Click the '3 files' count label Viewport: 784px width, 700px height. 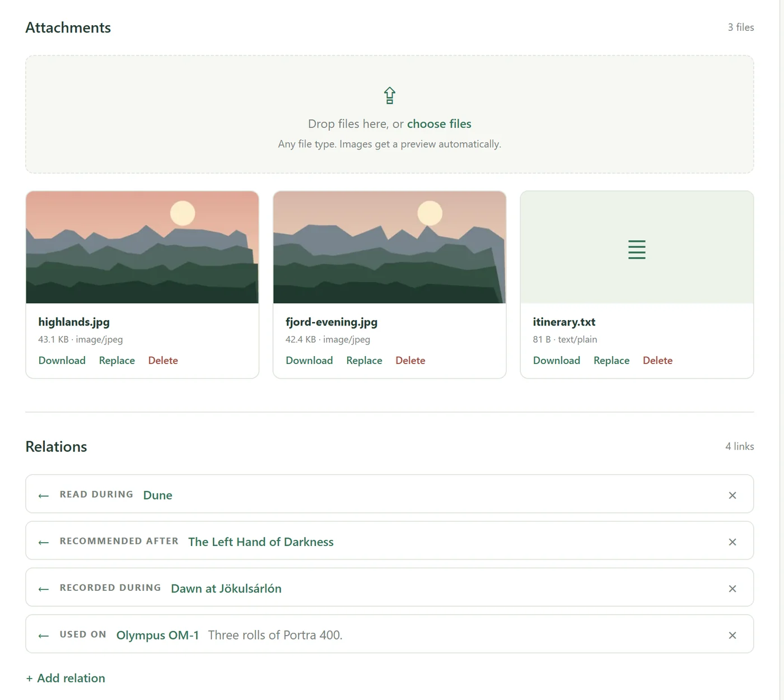[741, 27]
